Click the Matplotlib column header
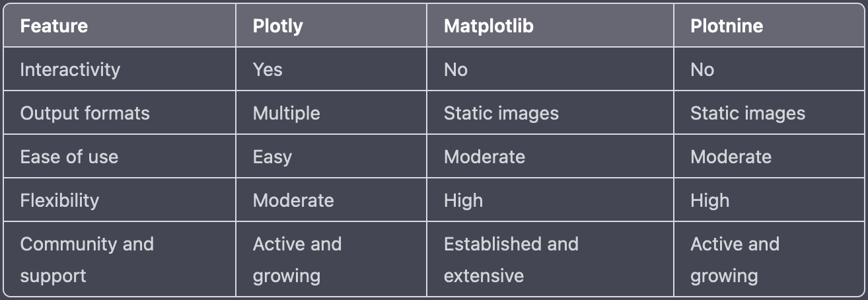Screen dimensions: 868x300 (550, 26)
